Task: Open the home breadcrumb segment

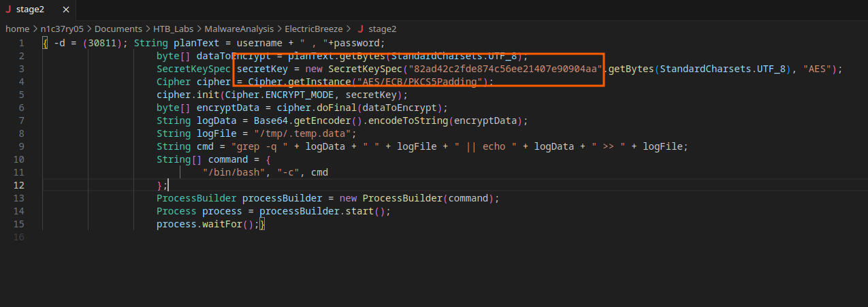Action: coord(18,29)
